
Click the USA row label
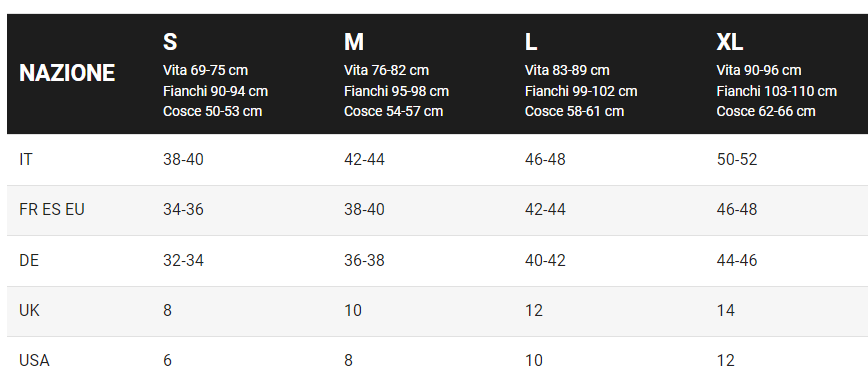34,361
